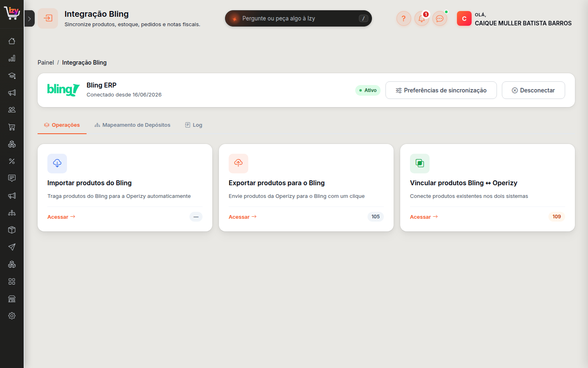
Task: Open the shopping cart orders sidebar icon
Action: click(12, 127)
